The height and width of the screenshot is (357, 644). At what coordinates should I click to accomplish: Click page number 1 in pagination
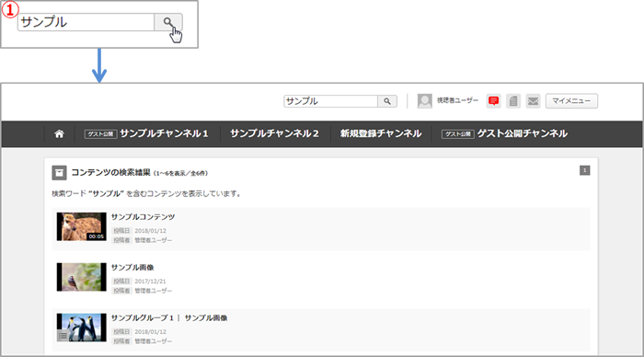[x=585, y=170]
